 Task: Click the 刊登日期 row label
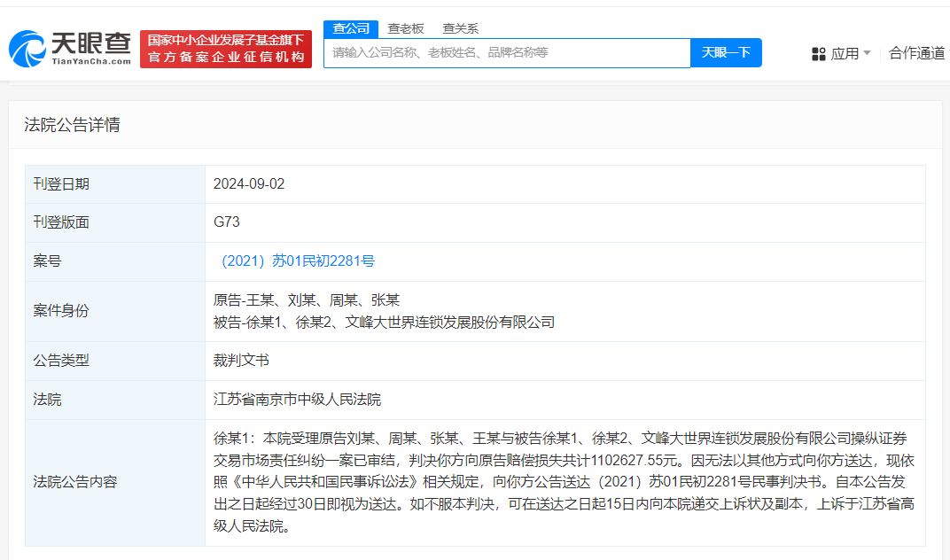(x=59, y=183)
